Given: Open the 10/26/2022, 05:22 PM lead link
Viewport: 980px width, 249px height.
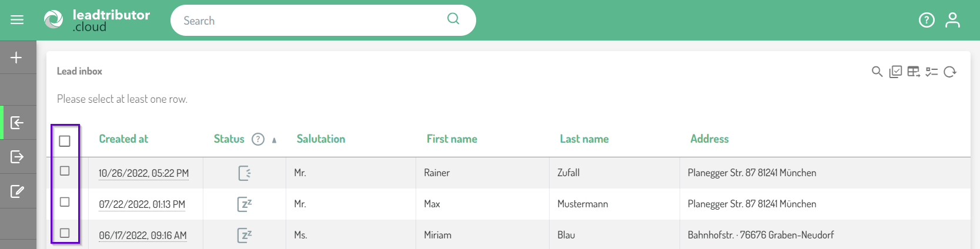Looking at the screenshot, I should [143, 173].
